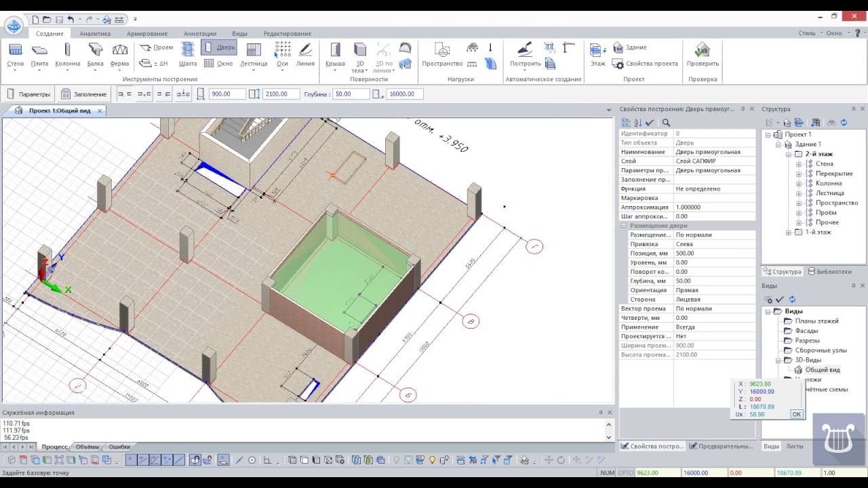Open the Предварительны... panel tab
Screen dimensions: 868x488
pyautogui.click(x=720, y=446)
